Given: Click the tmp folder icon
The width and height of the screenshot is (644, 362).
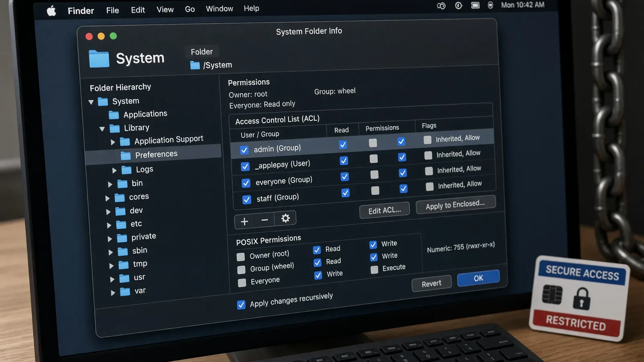Looking at the screenshot, I should click(x=124, y=265).
